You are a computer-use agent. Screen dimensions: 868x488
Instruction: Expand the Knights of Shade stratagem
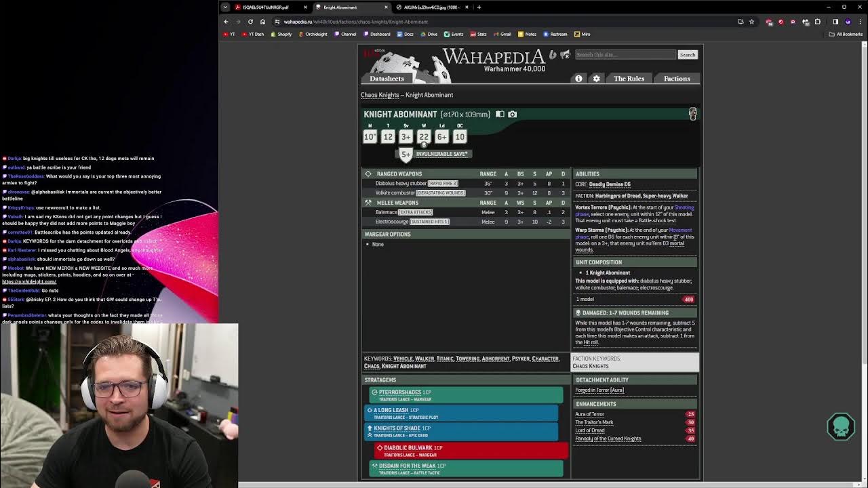point(461,431)
